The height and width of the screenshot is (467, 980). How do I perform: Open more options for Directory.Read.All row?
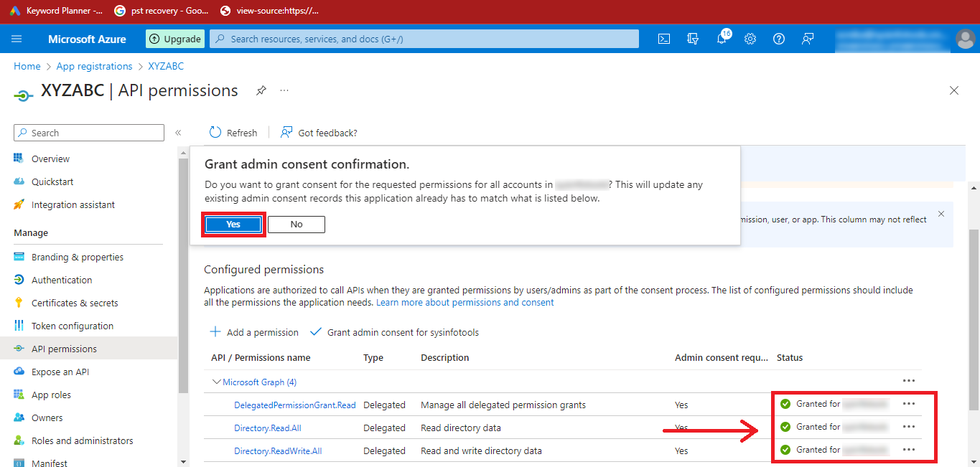pos(909,427)
